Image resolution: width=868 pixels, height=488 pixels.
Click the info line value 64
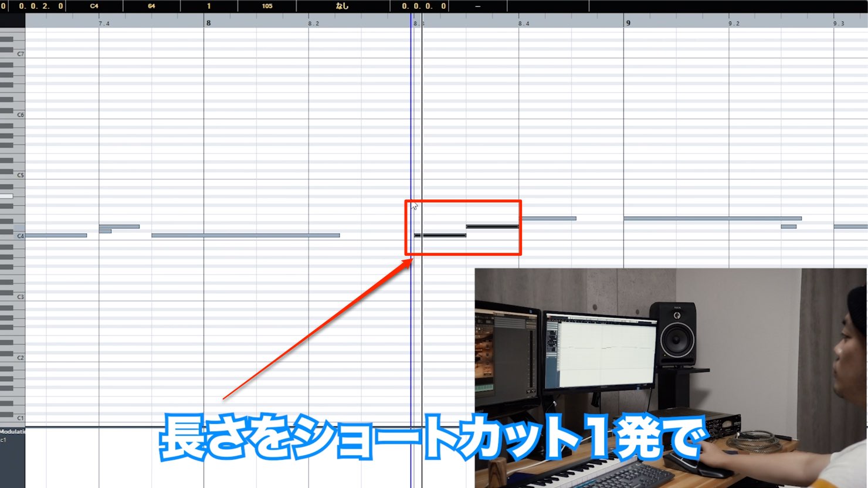click(x=151, y=6)
